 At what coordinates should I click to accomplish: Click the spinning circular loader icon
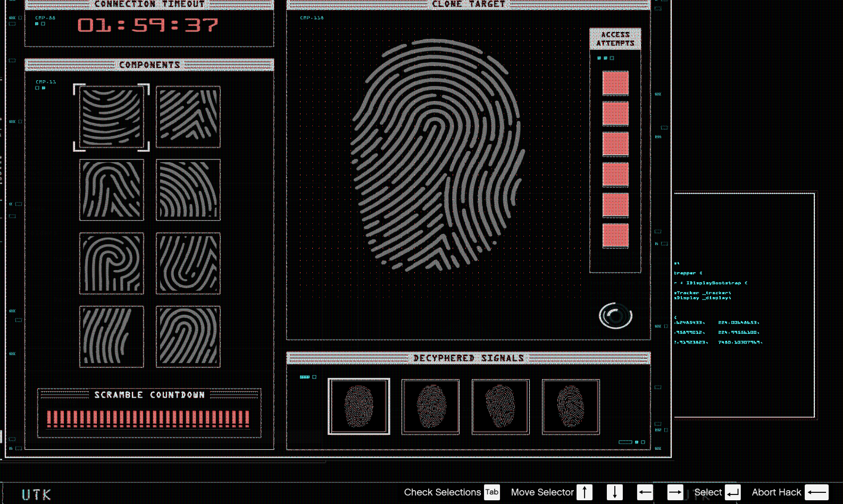615,316
